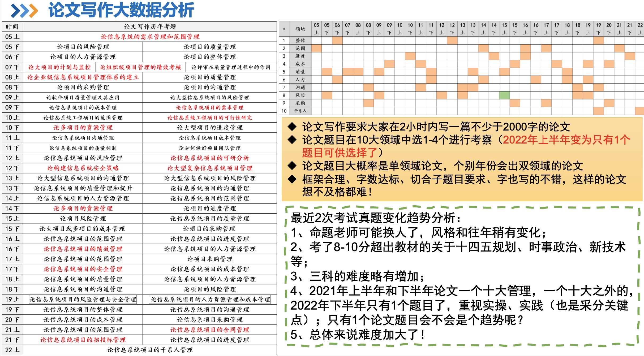Click the 领域 header in the grid
Screen dimensions: 644x356
[300, 29]
